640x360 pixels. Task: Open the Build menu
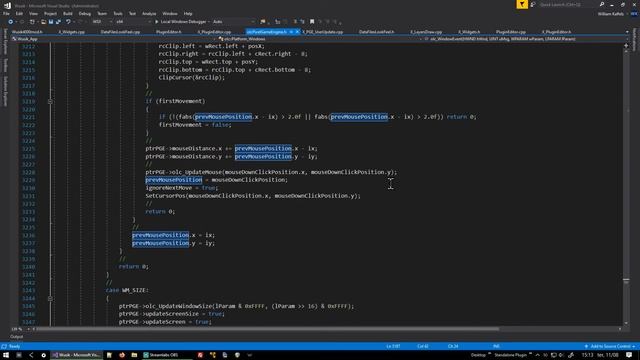click(x=68, y=13)
